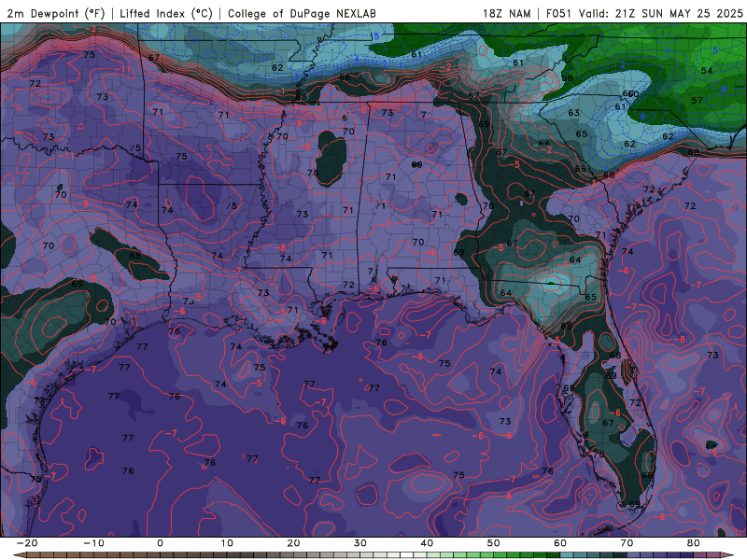The height and width of the screenshot is (560, 747).
Task: Click the "Valid: 21Z SUN MAY 25 2025" text
Action: 661,13
